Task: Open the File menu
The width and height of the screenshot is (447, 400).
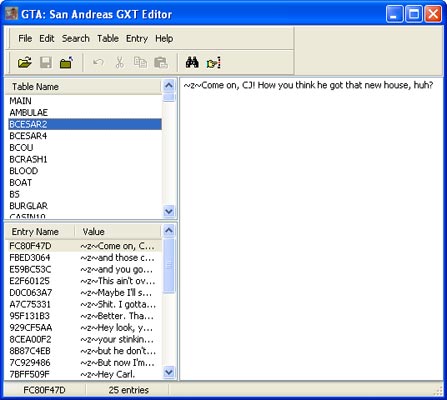Action: [25, 39]
